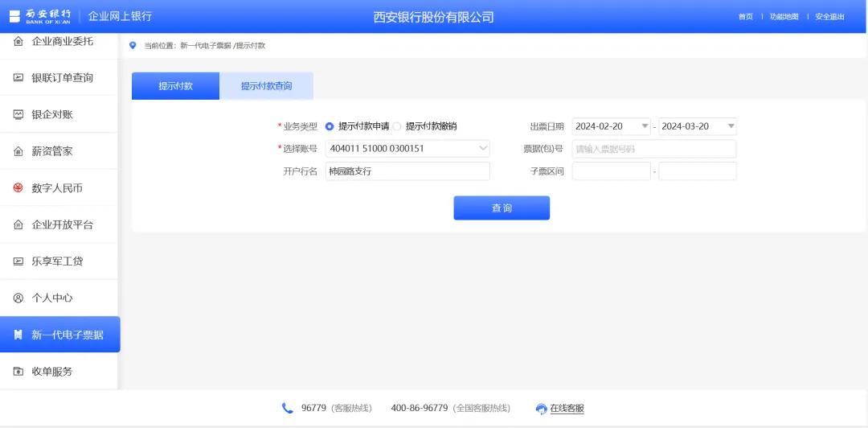Switch to the 提示付款 tab
Viewport: 868px width, 428px height.
pyautogui.click(x=175, y=86)
